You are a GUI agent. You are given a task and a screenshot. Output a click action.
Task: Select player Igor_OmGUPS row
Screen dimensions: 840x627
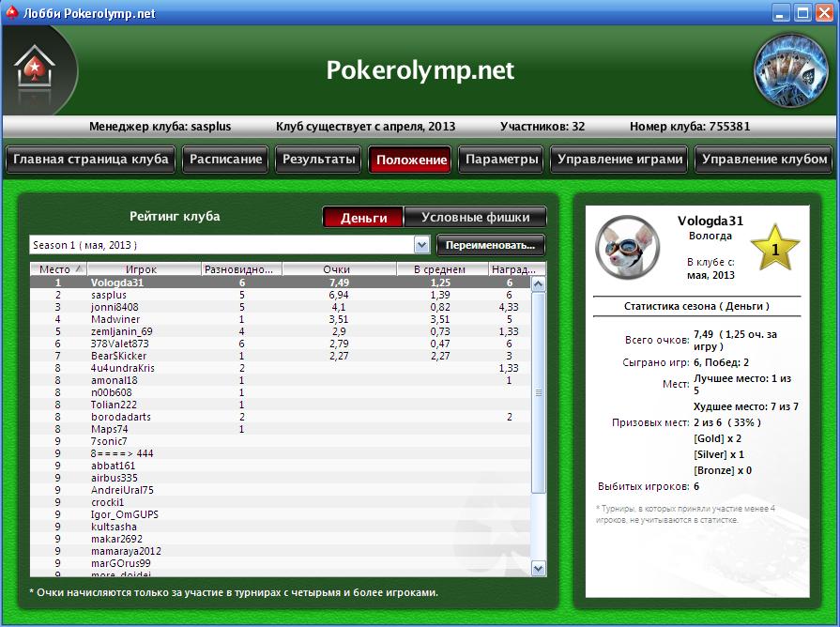(281, 514)
